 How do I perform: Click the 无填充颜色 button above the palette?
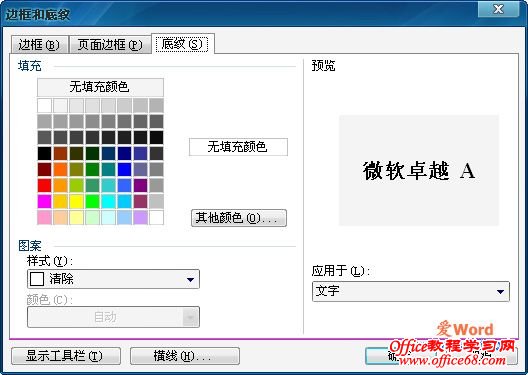(x=100, y=87)
